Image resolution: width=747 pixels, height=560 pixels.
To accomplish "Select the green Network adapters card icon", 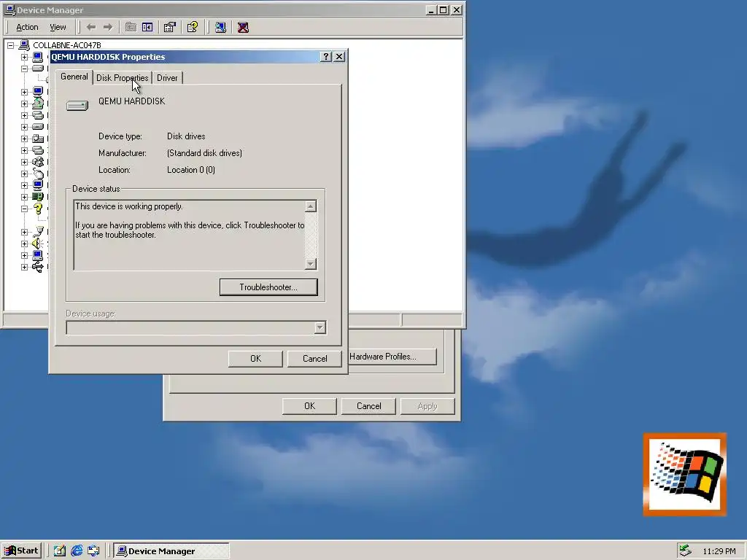I will click(38, 197).
